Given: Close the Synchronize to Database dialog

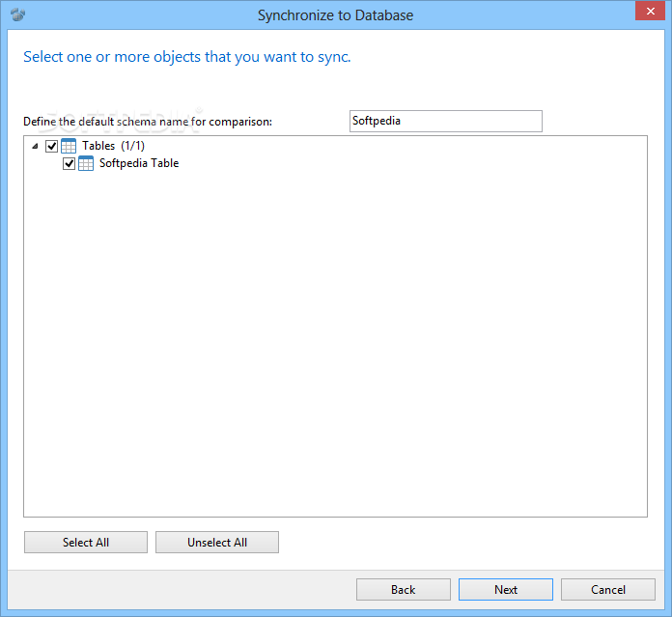Looking at the screenshot, I should click(650, 11).
